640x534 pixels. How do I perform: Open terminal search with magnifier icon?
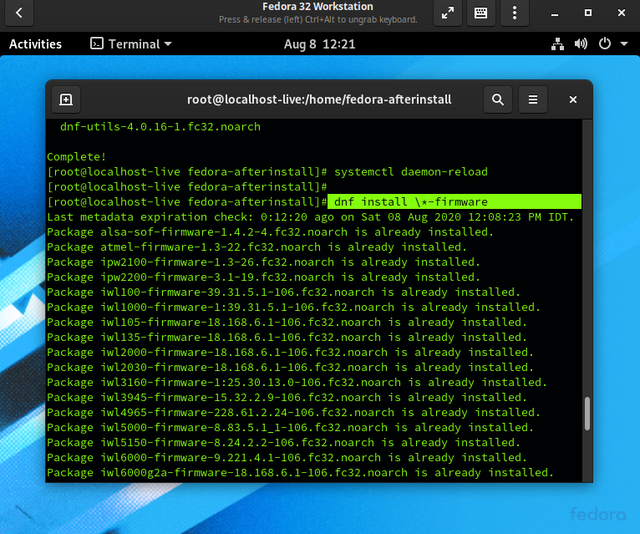tap(498, 99)
